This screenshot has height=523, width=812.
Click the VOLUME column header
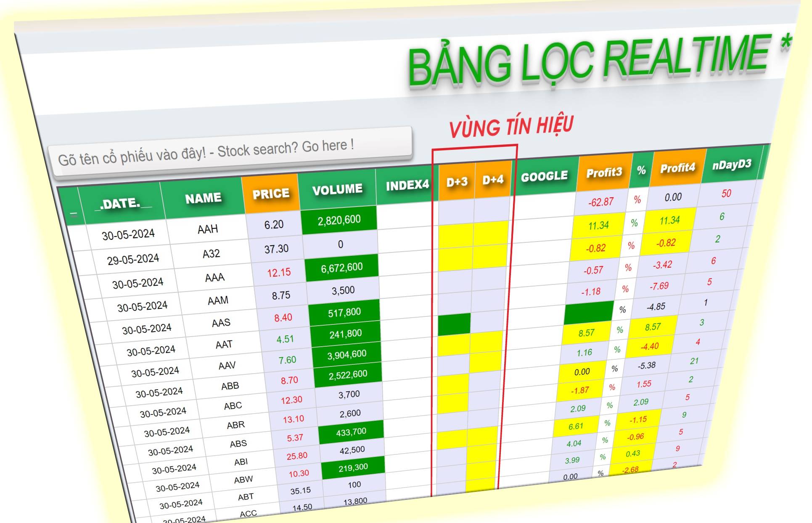(337, 189)
